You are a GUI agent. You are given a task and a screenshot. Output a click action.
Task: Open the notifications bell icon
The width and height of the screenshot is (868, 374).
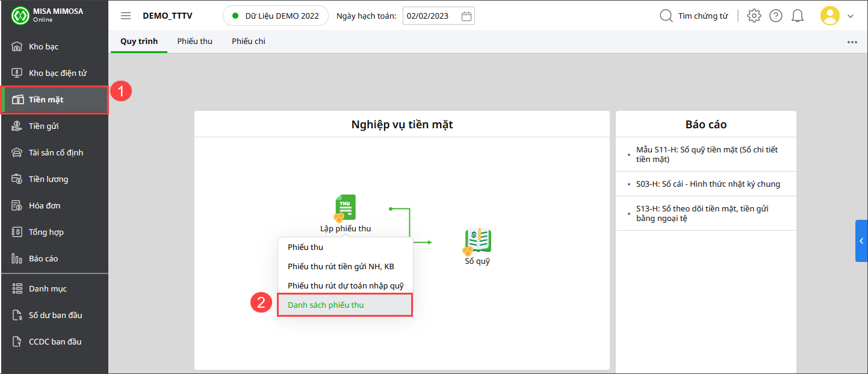tap(798, 16)
